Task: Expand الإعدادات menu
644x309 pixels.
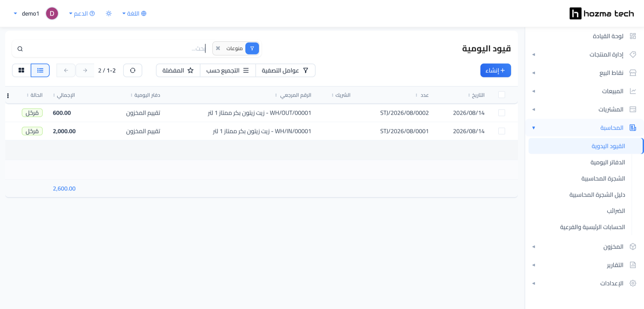Action: [584, 283]
